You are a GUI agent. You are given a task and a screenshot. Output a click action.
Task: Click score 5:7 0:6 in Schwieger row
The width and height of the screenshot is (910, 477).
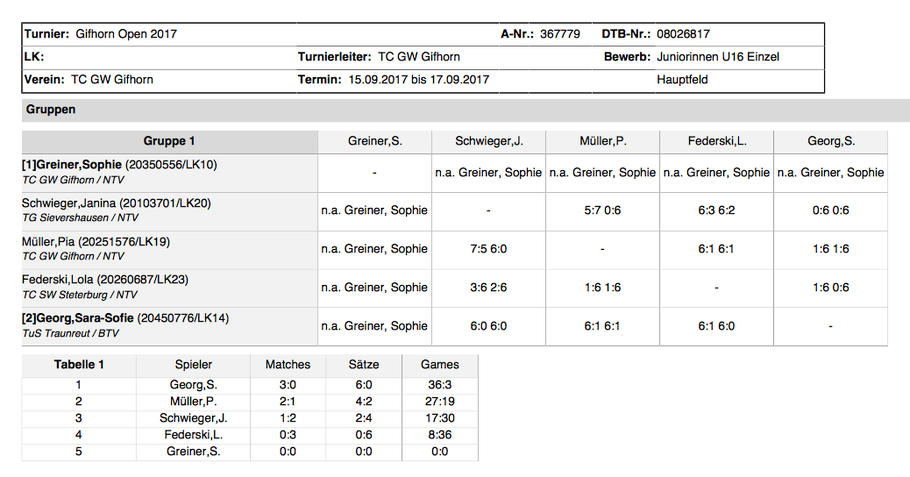[602, 211]
